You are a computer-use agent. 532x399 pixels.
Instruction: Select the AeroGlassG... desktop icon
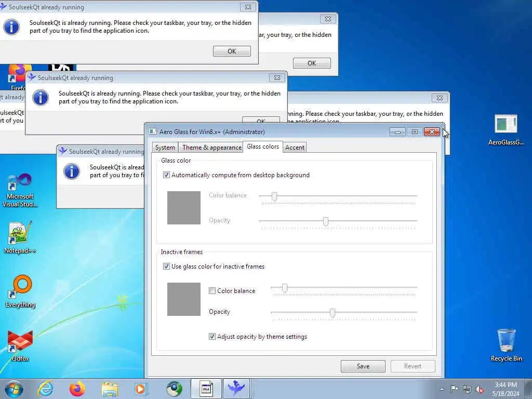(506, 129)
